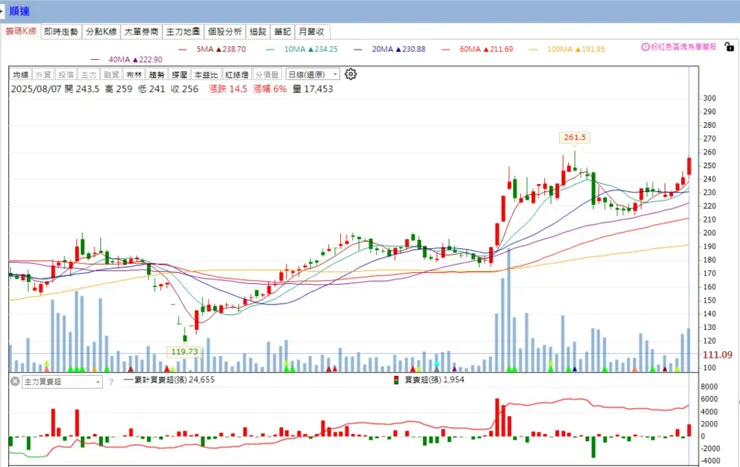Select the 筆記 tab
Image resolution: width=740 pixels, height=467 pixels.
click(282, 32)
